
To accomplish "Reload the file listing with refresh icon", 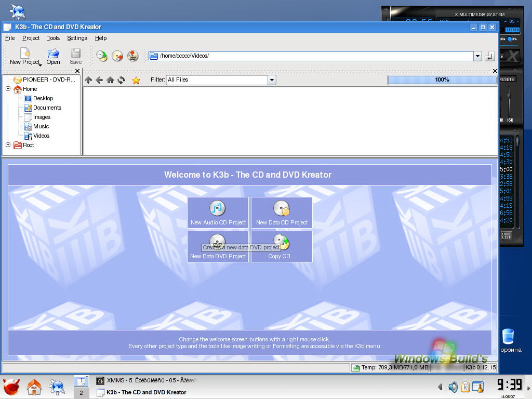I will click(121, 80).
